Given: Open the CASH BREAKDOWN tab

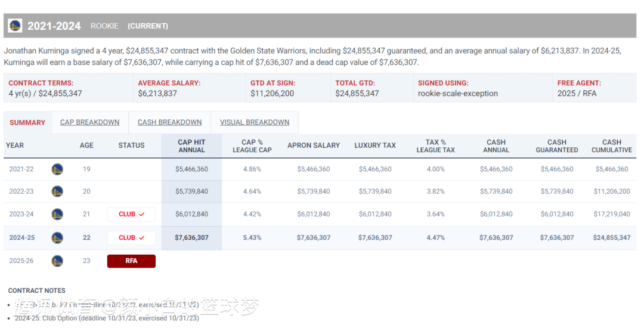Looking at the screenshot, I should click(x=169, y=122).
